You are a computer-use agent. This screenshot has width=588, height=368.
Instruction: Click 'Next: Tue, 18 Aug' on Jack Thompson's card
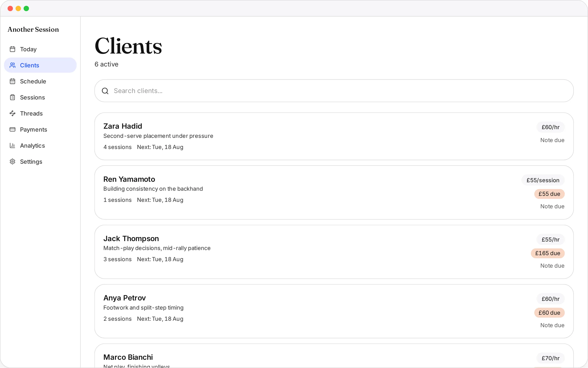coord(160,259)
